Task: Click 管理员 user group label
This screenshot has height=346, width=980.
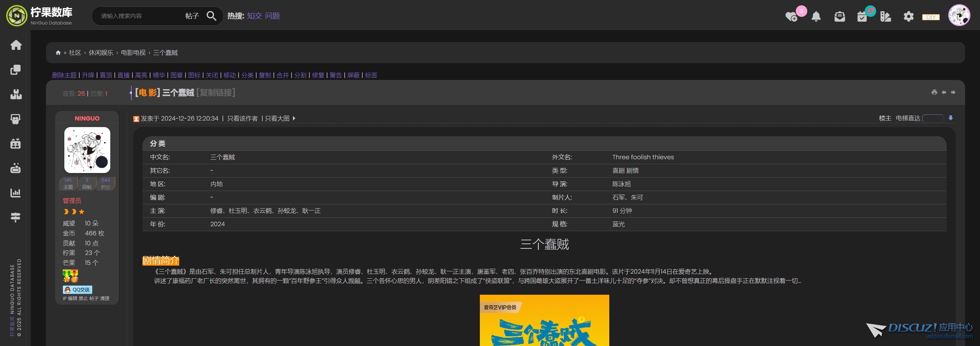Action: [72, 201]
